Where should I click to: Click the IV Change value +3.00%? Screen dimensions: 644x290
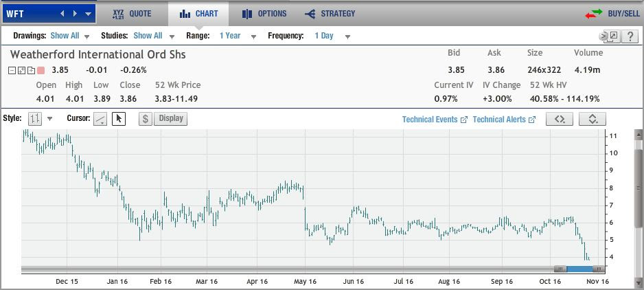coord(497,99)
